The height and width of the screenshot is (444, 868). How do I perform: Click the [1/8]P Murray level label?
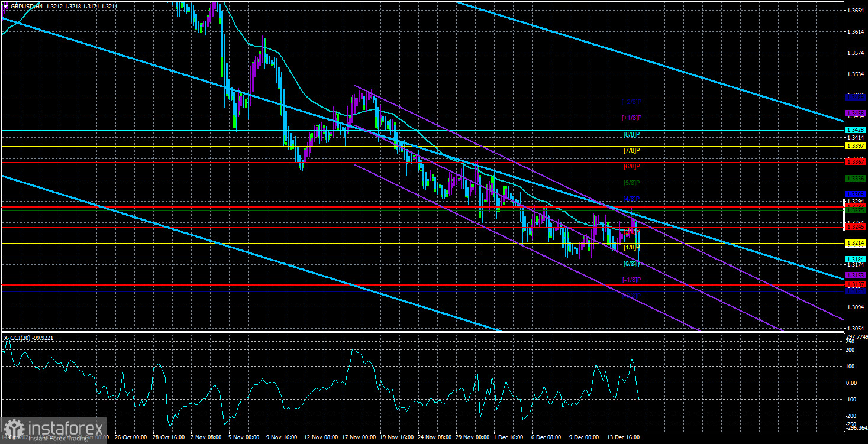click(632, 248)
